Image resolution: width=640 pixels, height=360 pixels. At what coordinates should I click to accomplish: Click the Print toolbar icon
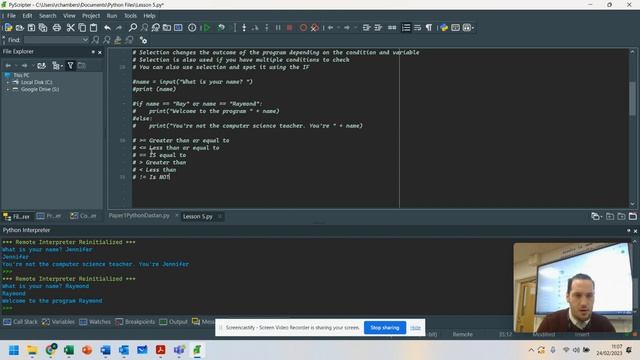coord(57,28)
